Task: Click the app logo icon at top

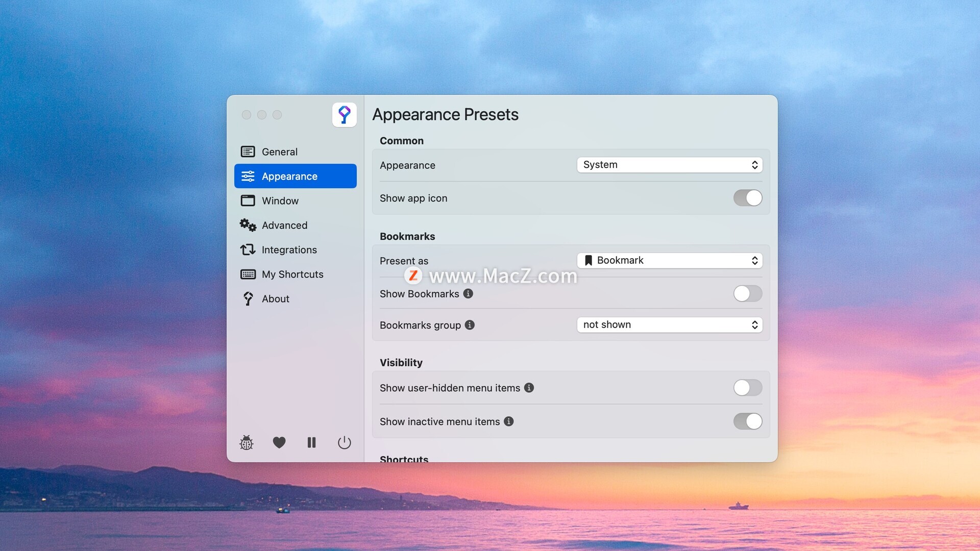Action: point(345,115)
